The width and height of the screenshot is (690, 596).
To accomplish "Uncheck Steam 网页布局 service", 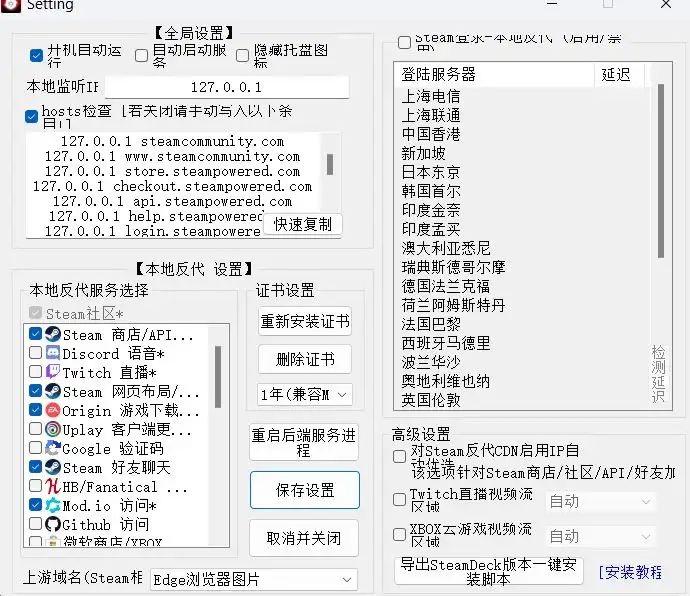I will point(36,390).
